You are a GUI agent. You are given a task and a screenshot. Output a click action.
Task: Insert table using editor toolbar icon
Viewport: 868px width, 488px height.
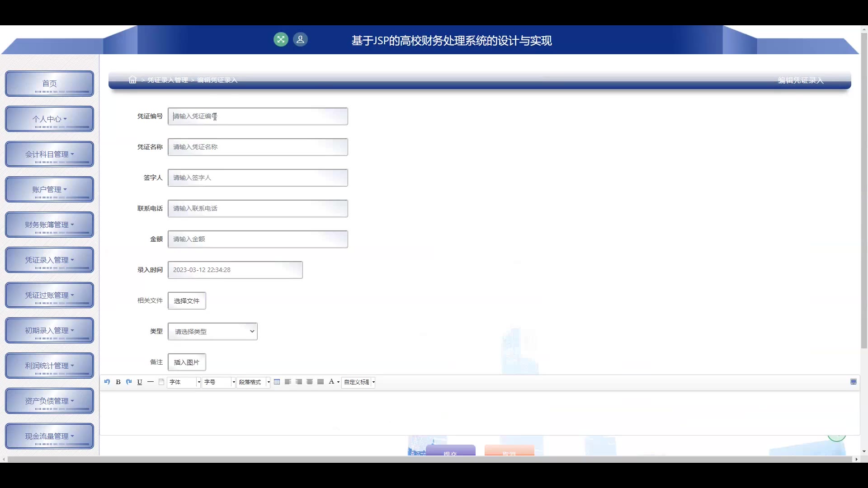[277, 382]
